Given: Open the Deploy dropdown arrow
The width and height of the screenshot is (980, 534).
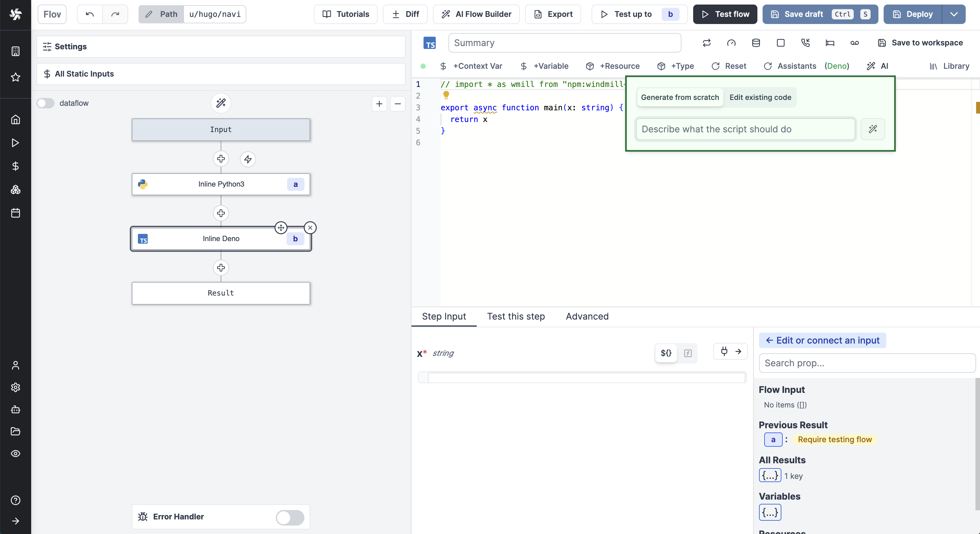Looking at the screenshot, I should click(954, 14).
